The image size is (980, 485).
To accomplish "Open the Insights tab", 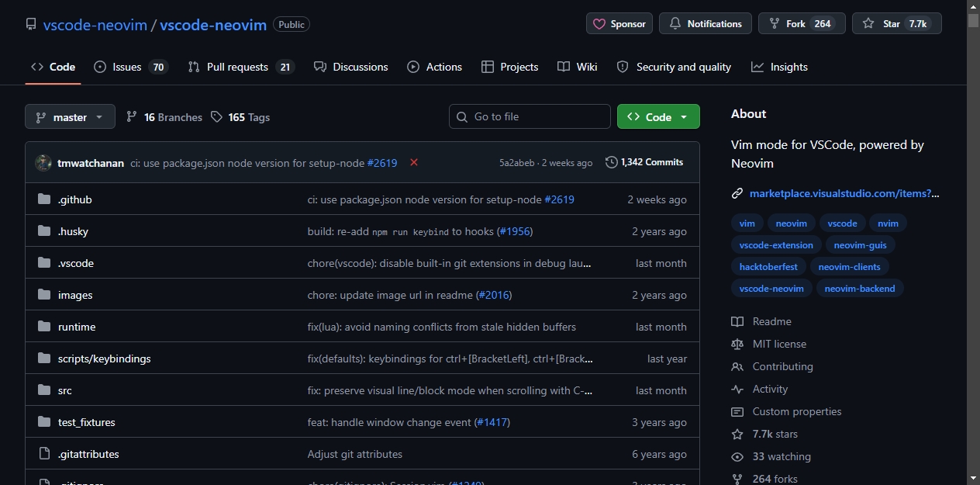I will tap(780, 67).
